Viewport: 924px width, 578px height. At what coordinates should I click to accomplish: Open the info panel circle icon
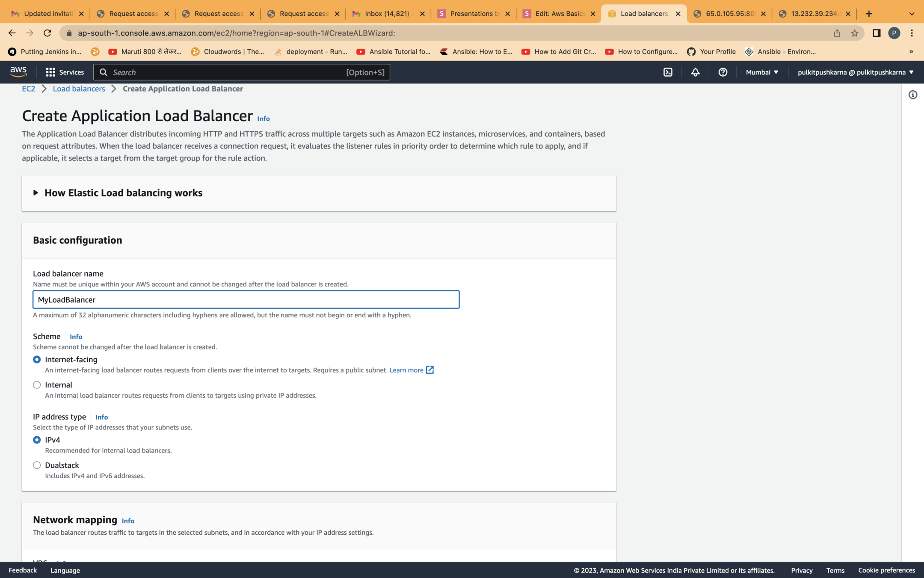(912, 95)
